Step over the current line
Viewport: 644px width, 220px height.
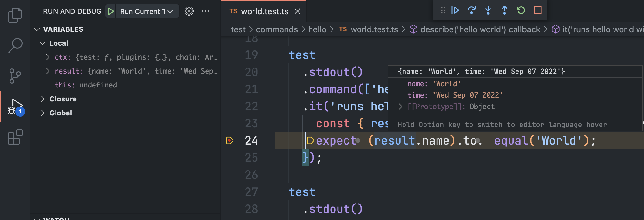[x=472, y=10]
